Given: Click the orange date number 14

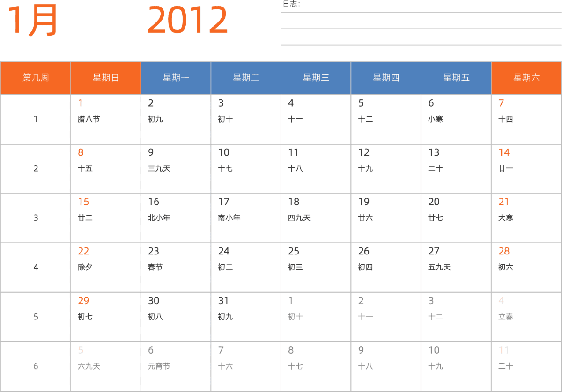Looking at the screenshot, I should coord(504,152).
